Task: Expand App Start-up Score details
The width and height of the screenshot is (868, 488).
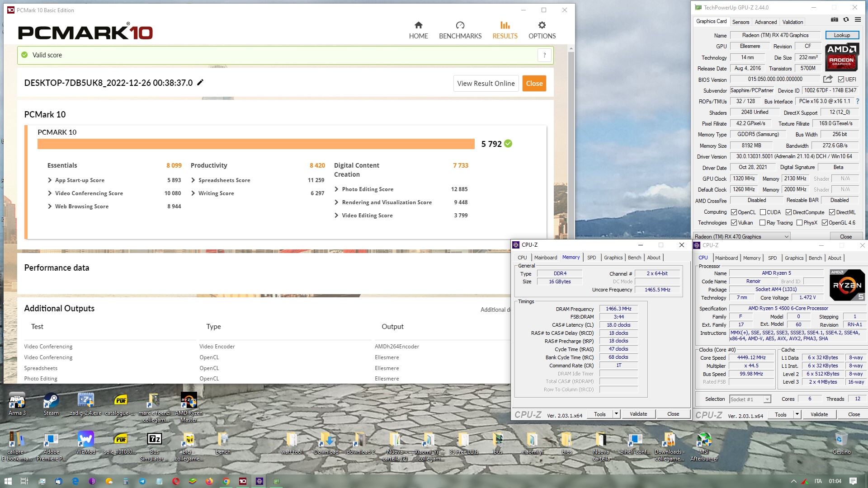Action: pos(50,180)
